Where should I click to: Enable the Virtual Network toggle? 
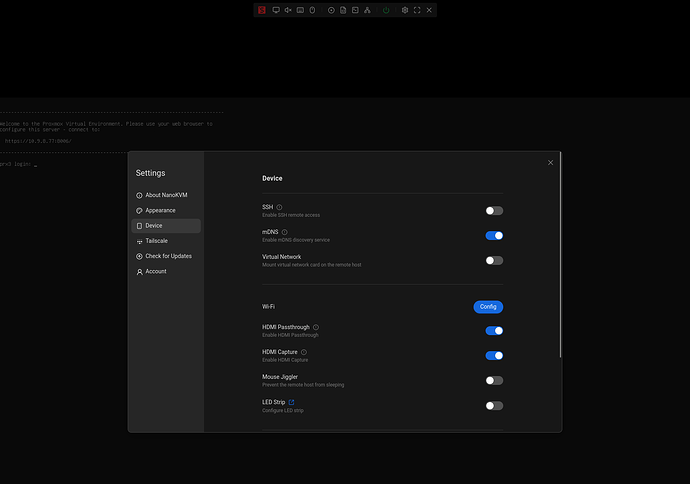494,260
